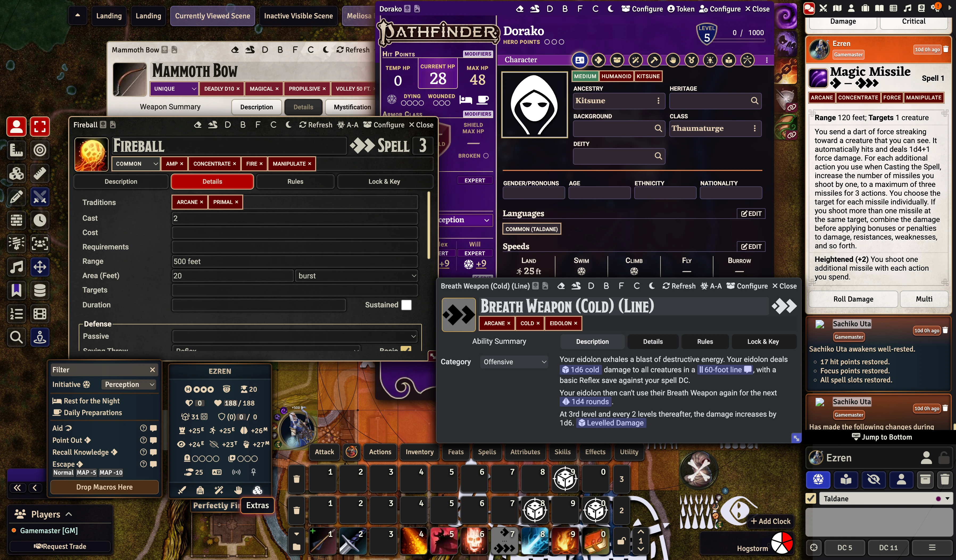The width and height of the screenshot is (956, 560).
Task: Expand the Category Offensive dropdown
Action: 514,362
